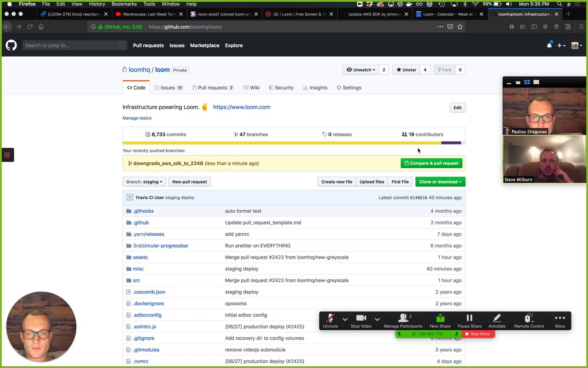Click the Edit description button
Image resolution: width=588 pixels, height=368 pixels.
pos(458,108)
